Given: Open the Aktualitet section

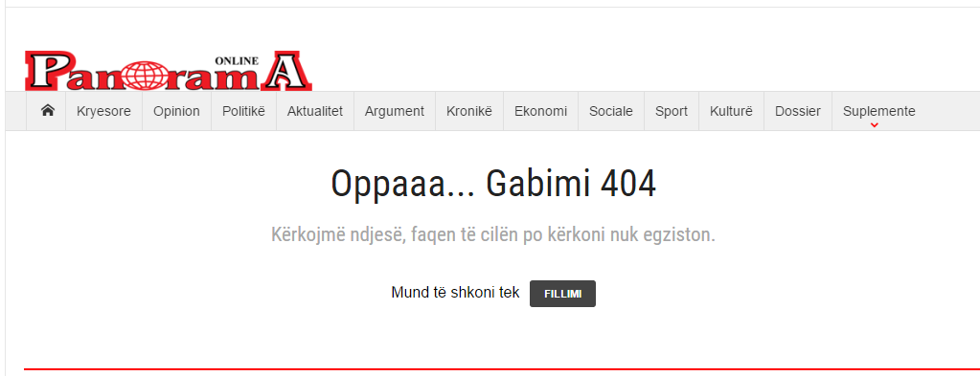Looking at the screenshot, I should [x=315, y=111].
